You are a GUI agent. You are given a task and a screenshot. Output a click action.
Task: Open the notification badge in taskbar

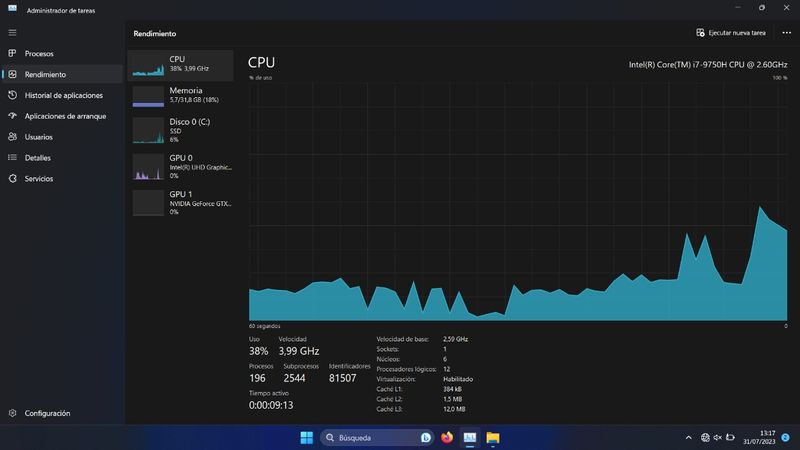786,437
